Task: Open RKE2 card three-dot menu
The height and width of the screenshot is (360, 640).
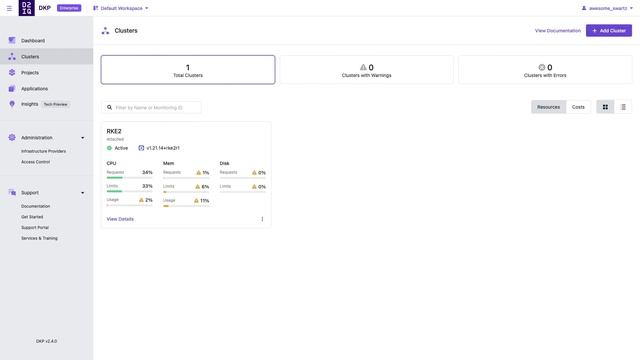Action: pos(262,219)
